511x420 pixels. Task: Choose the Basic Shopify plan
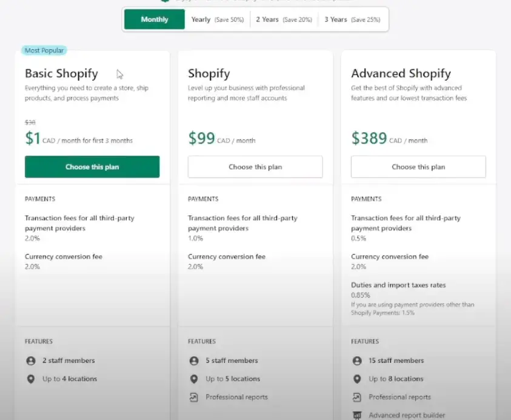tap(92, 167)
